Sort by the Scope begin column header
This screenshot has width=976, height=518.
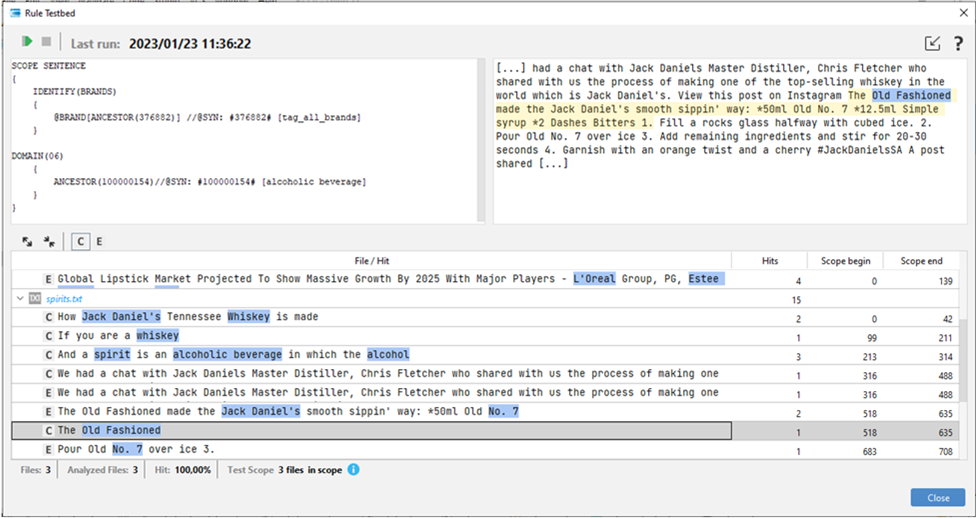(x=845, y=261)
